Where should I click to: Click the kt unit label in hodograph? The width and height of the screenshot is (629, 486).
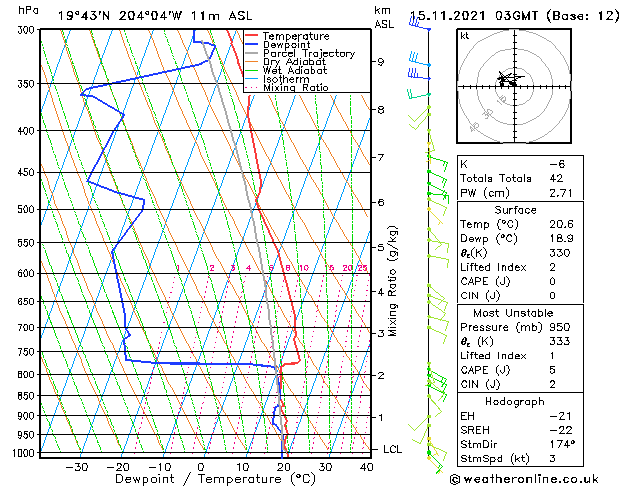[465, 36]
